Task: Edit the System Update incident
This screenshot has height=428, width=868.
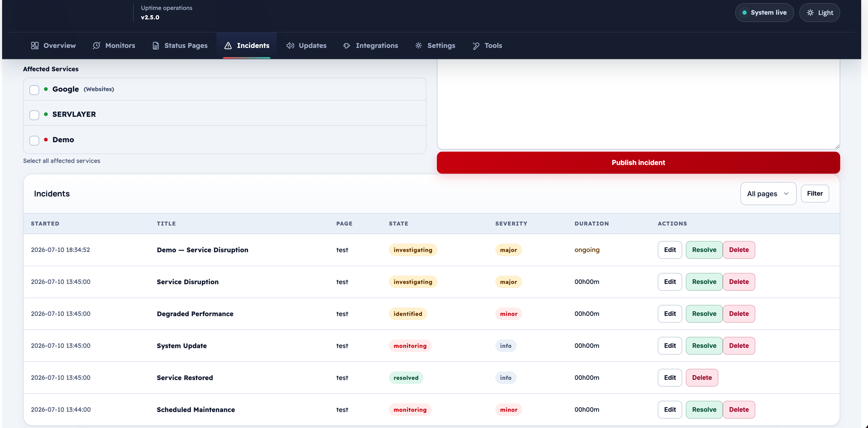Action: [x=670, y=346]
